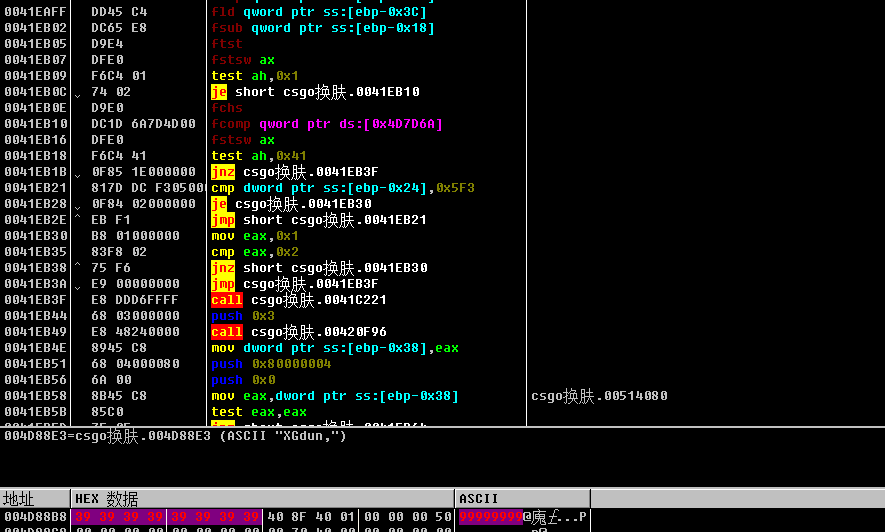The image size is (885, 532).
Task: Select instruction test eax,eax
Action: pyautogui.click(x=259, y=412)
